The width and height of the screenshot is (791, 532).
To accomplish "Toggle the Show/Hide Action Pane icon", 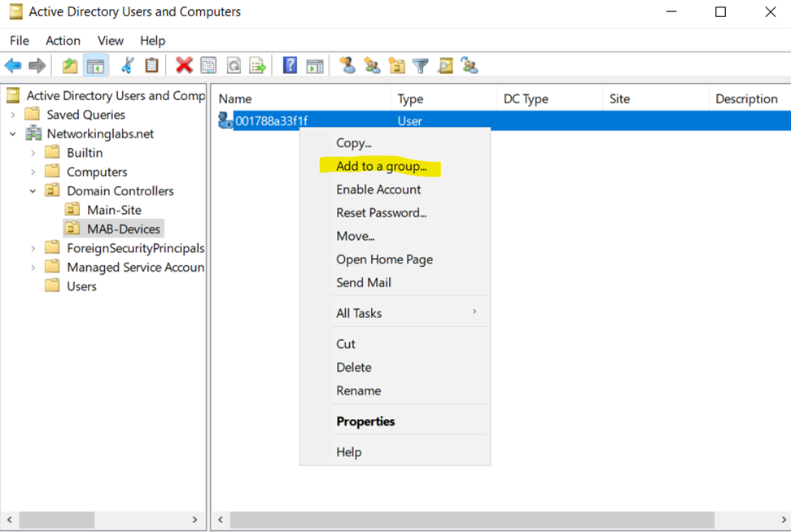I will coord(315,66).
